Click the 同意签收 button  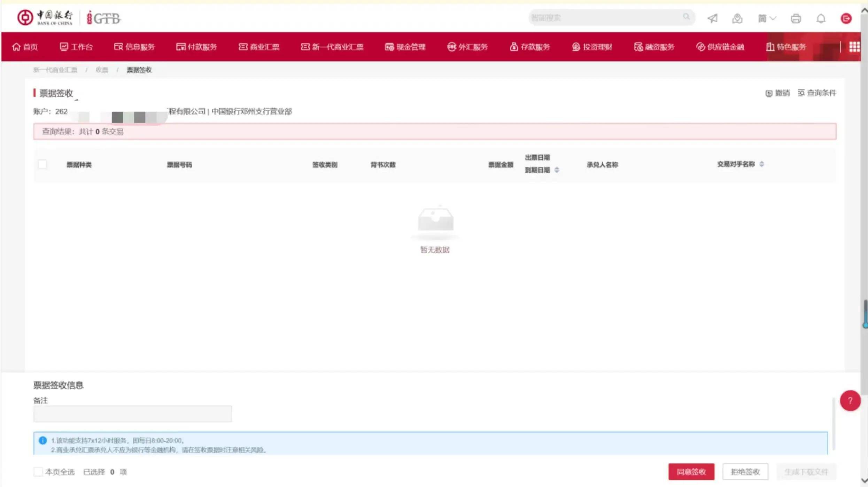691,472
